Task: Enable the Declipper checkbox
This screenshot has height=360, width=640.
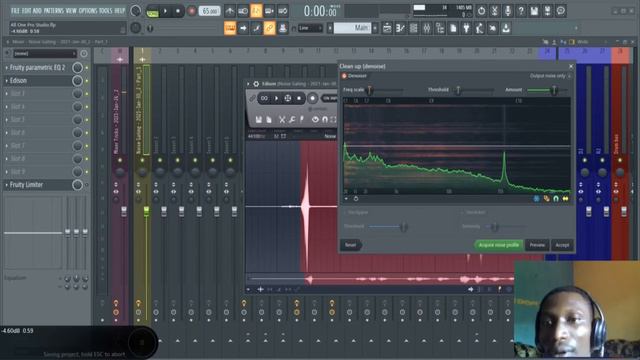Action: pyautogui.click(x=345, y=213)
